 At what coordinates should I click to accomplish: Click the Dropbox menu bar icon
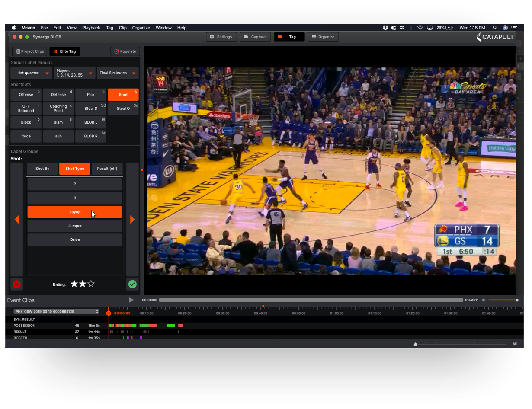(385, 28)
